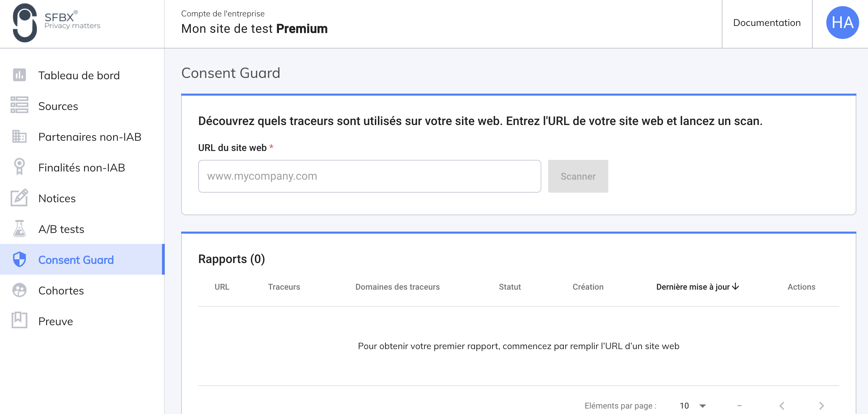Click the Sources list icon
Viewport: 868px width, 414px height.
19,105
